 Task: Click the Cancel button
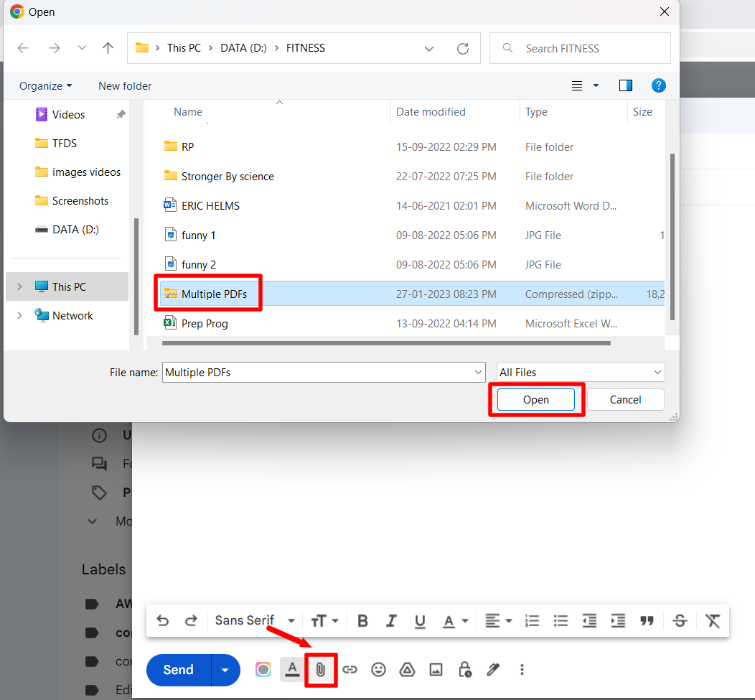tap(626, 400)
